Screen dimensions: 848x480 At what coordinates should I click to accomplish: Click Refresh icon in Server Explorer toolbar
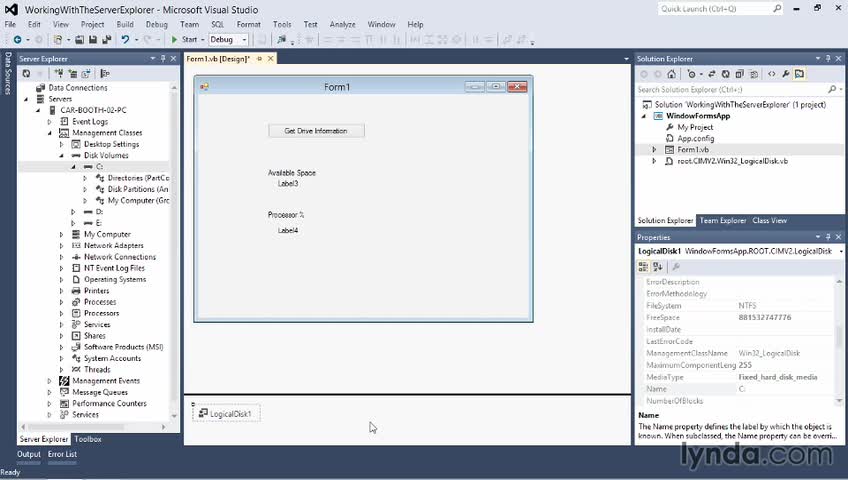coord(26,74)
